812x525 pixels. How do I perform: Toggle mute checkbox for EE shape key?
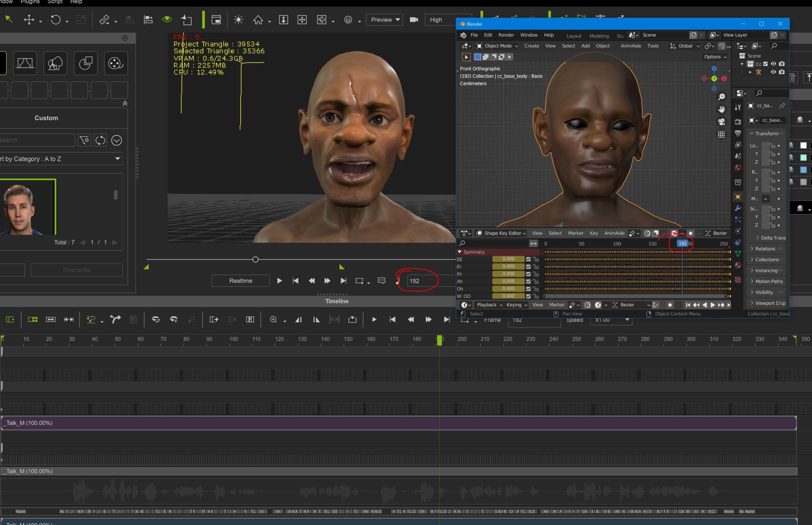(x=528, y=259)
